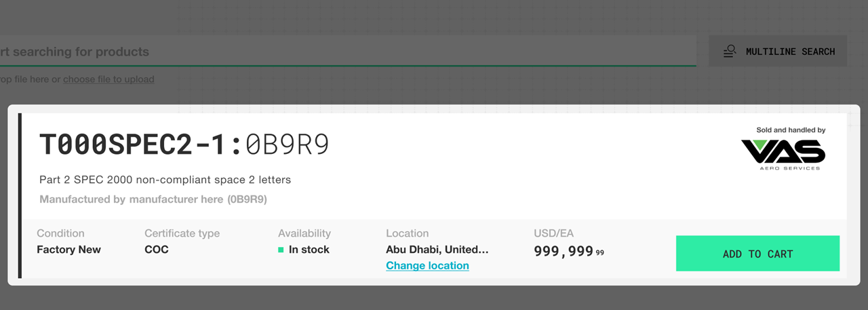
Task: Click the Certificate type column label
Action: click(182, 233)
